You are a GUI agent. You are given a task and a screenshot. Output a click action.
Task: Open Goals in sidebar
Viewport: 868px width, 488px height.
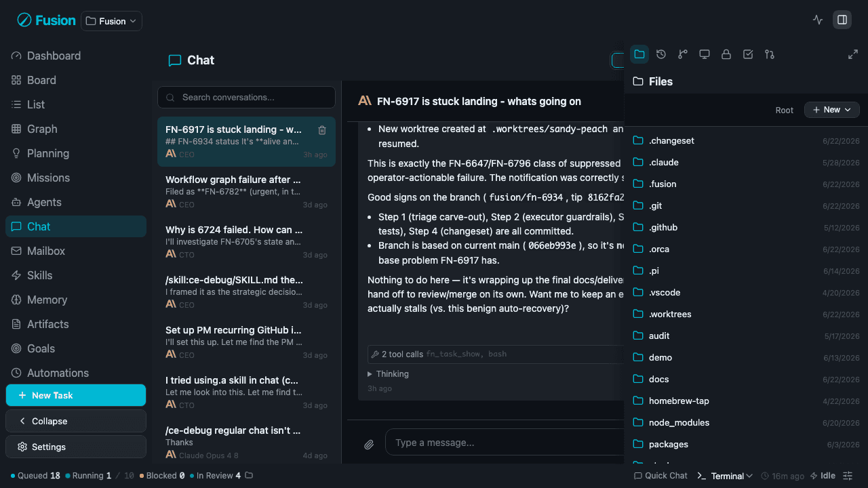76,348
